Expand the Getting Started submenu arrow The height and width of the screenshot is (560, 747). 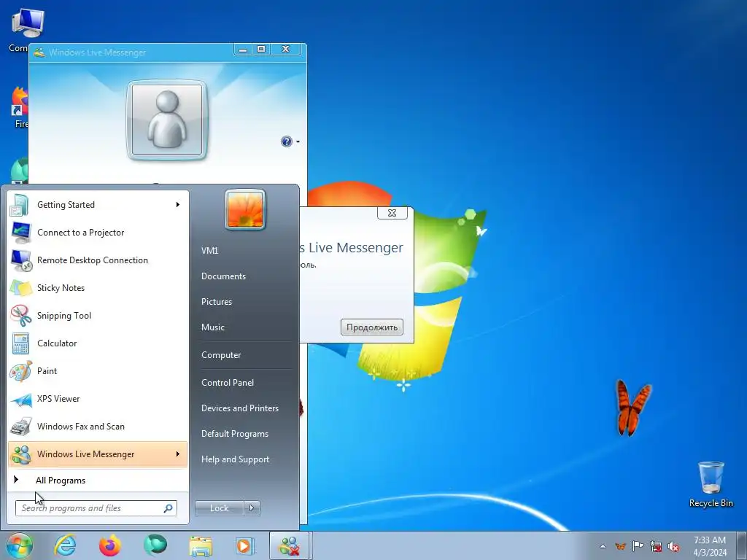click(x=178, y=205)
